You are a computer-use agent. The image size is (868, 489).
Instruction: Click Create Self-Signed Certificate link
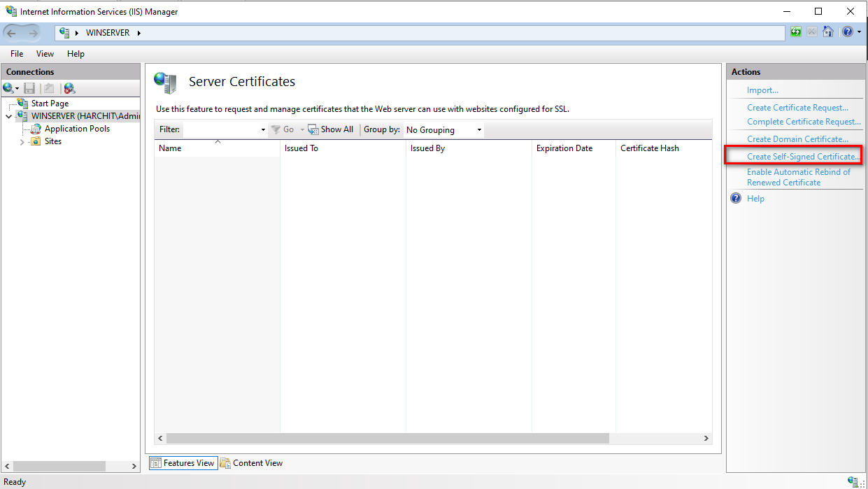[802, 157]
